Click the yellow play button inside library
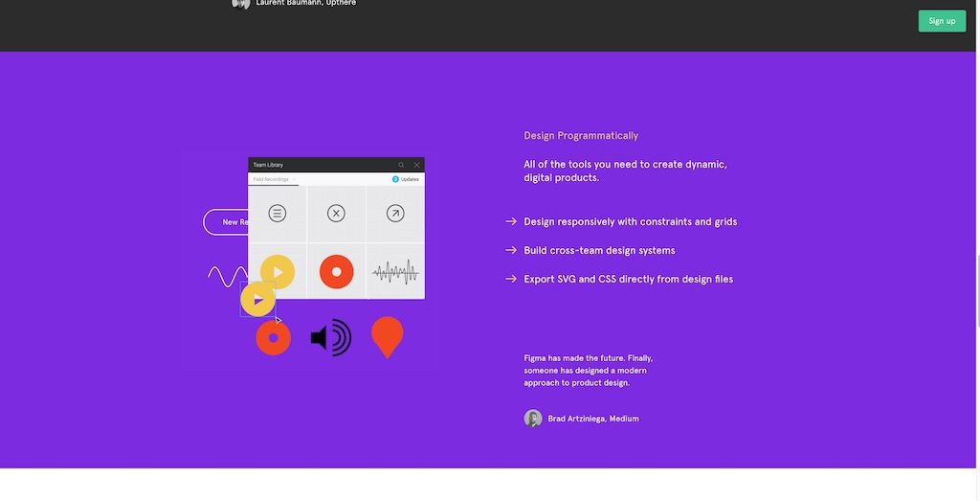980x501 pixels. (x=278, y=272)
